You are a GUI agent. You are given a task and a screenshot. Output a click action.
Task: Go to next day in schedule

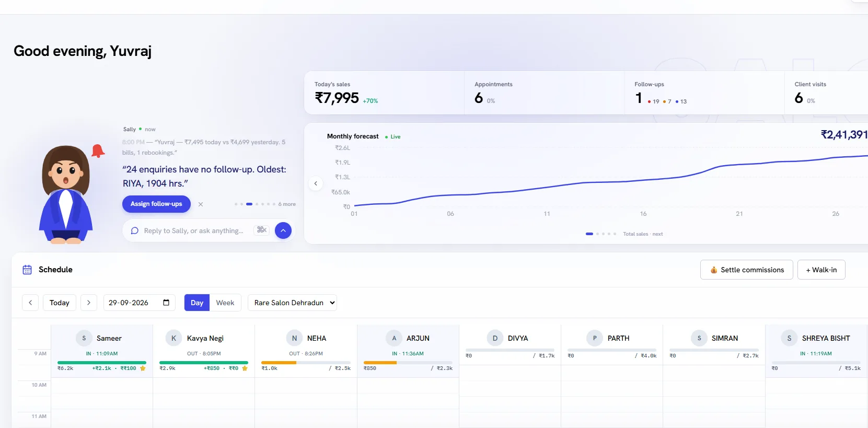(x=89, y=303)
